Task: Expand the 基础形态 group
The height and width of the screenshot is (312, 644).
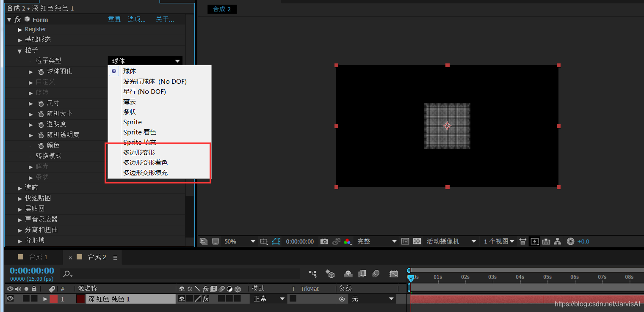Action: 20,40
